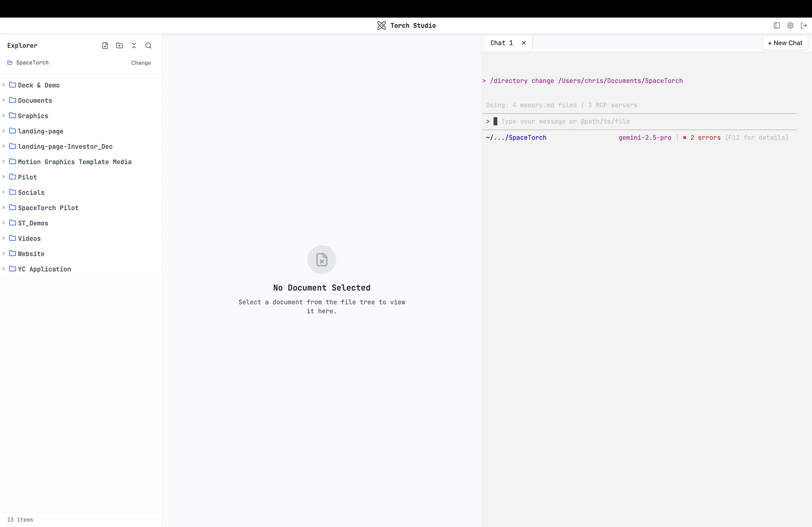Open the landing-page-Investor_Dec folder

[65, 147]
